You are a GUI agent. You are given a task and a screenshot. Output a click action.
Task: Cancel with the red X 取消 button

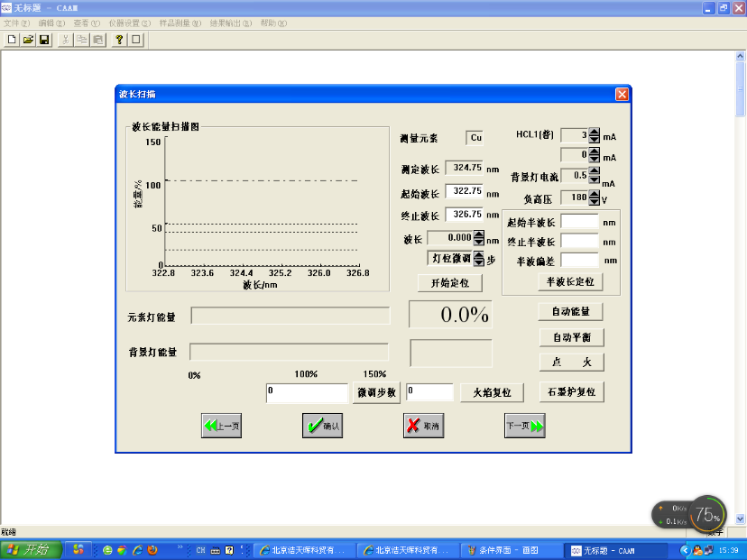point(423,427)
